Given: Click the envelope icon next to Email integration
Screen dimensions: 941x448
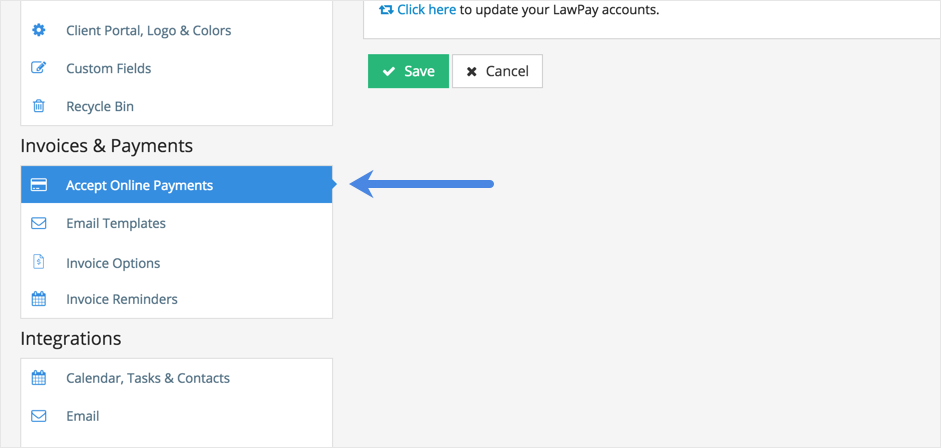Looking at the screenshot, I should pos(39,416).
